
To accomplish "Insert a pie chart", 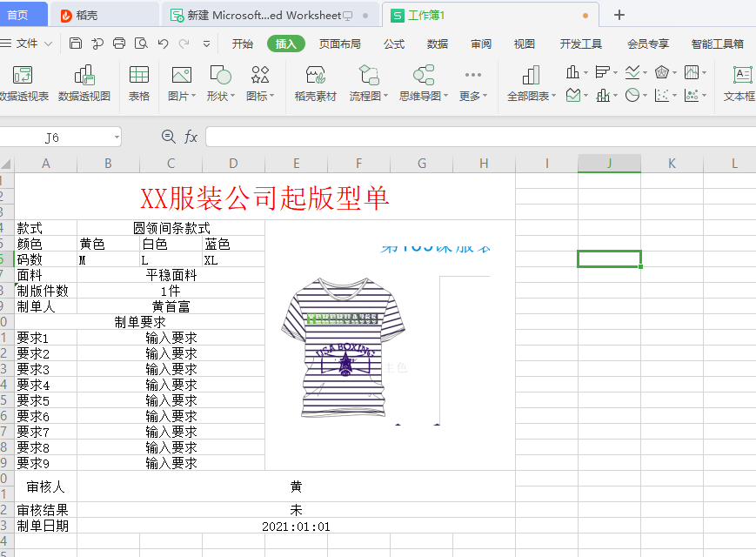I will (x=632, y=95).
